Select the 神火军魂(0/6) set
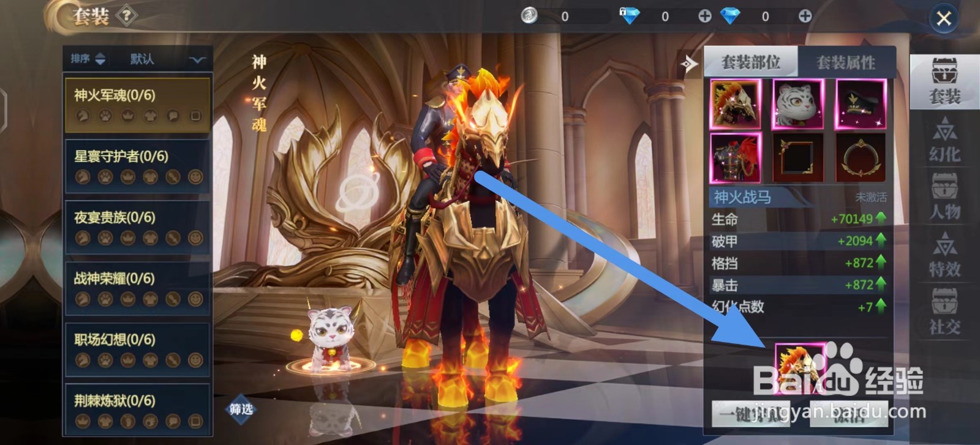The image size is (980, 445). point(138,105)
